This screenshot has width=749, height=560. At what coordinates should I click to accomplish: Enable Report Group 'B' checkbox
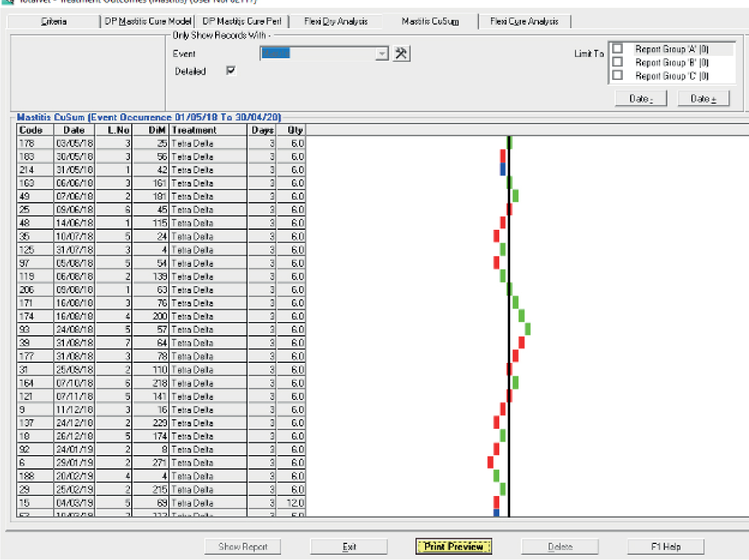click(618, 62)
